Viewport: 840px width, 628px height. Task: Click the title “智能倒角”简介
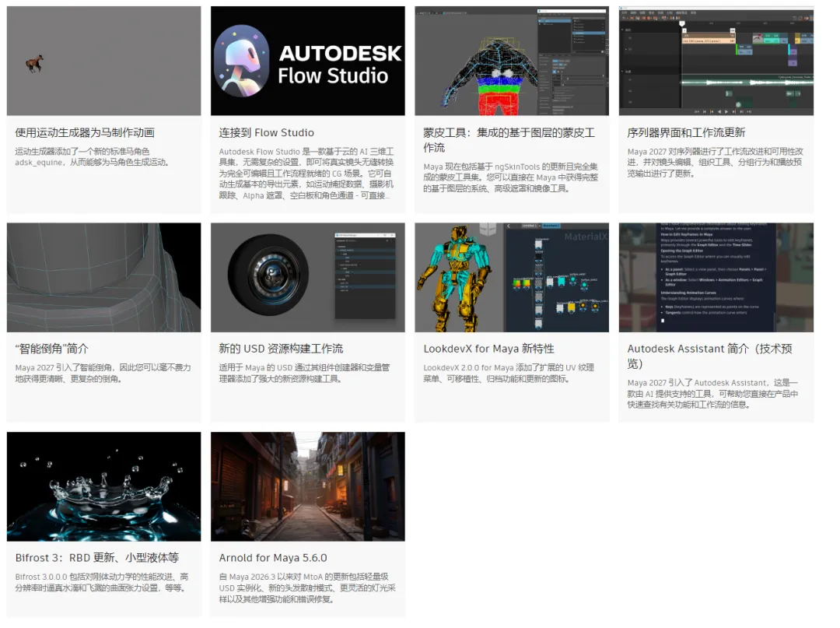[x=52, y=349]
